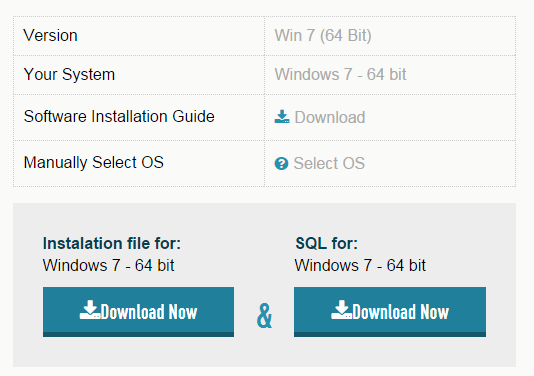
Task: Open the Select OS link
Action: coord(320,163)
